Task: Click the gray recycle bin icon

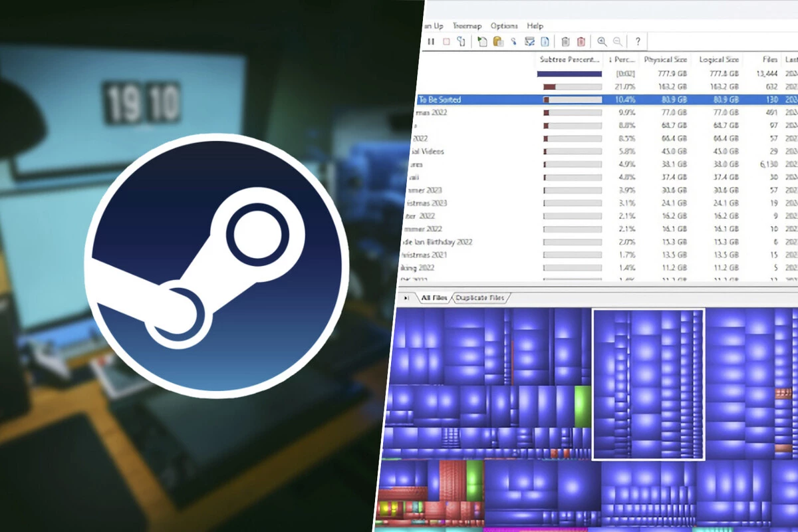Action: point(565,41)
